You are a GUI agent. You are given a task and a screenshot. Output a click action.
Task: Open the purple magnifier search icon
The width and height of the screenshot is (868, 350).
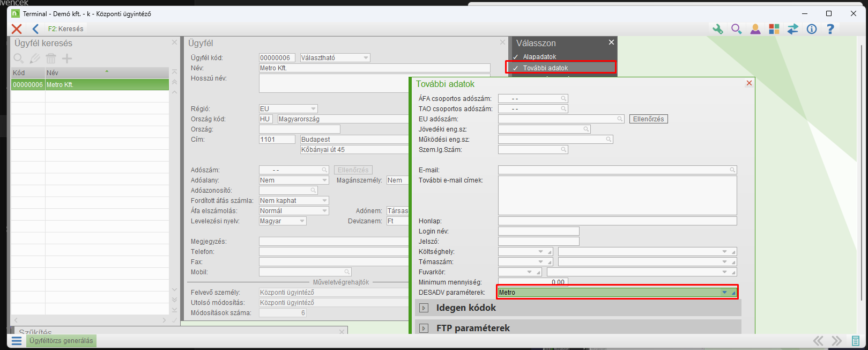click(x=737, y=29)
